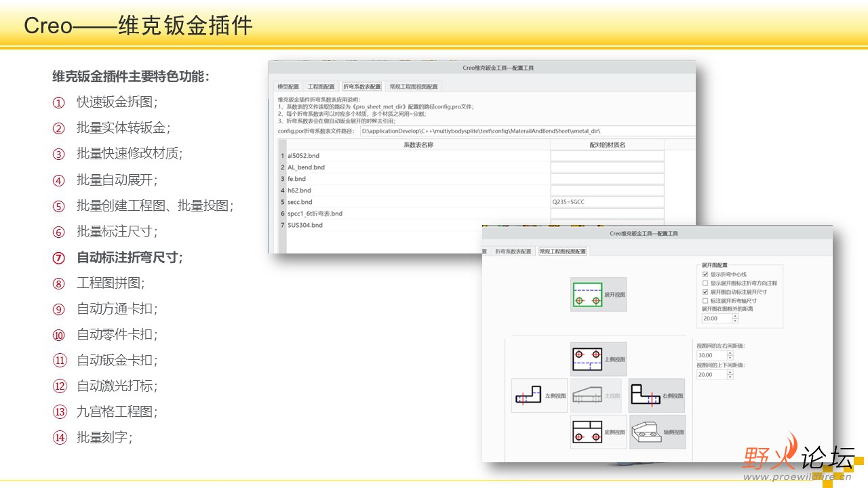This screenshot has height=488, width=868.
Task: Toggle the 底侧视图 bottom view button
Action: pyautogui.click(x=598, y=432)
